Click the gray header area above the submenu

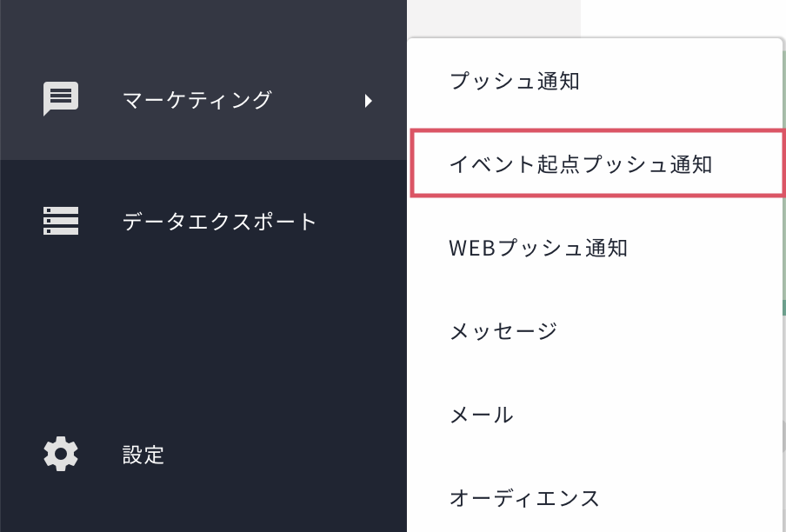pos(493,17)
